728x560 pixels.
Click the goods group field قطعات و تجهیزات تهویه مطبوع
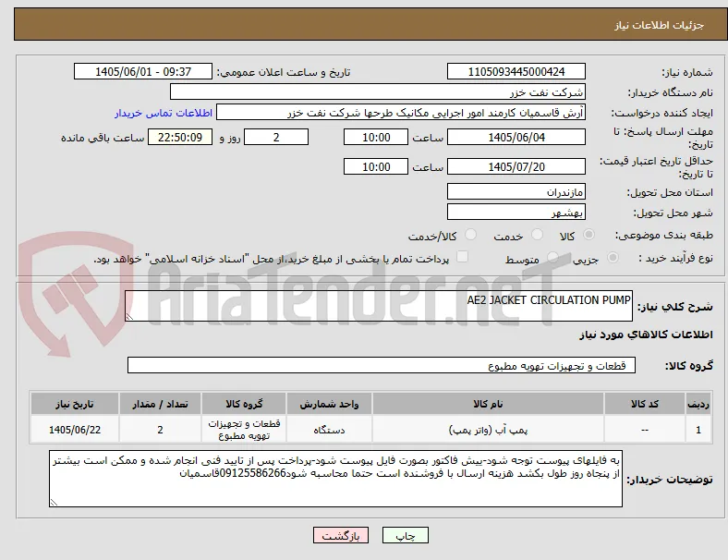click(x=382, y=365)
